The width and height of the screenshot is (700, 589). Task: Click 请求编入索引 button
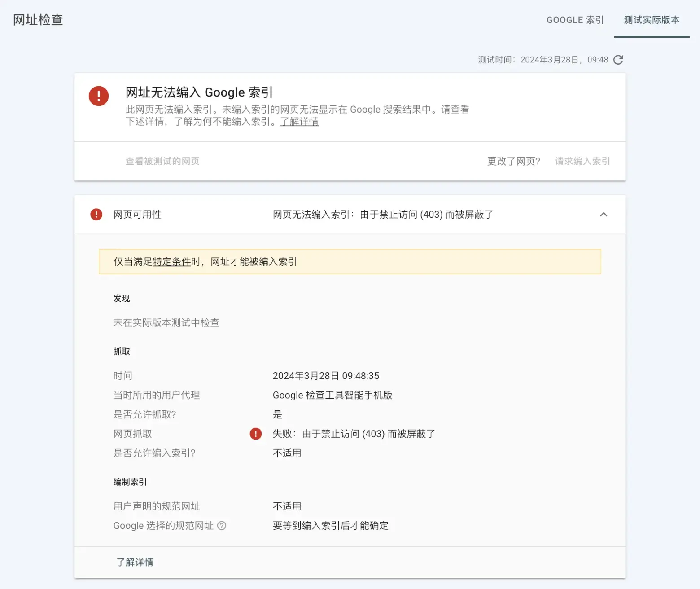point(582,161)
